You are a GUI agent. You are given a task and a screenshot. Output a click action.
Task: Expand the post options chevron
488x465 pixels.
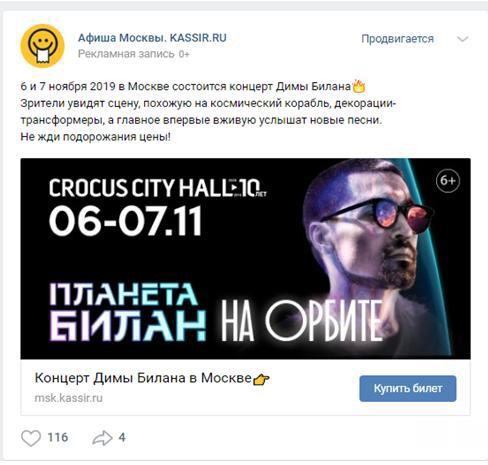462,39
